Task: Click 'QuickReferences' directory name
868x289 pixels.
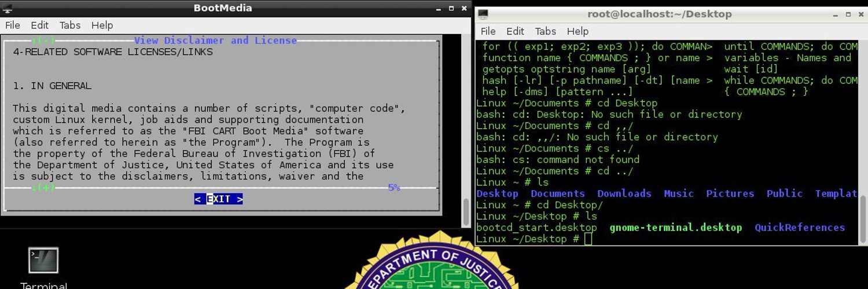Action: click(x=800, y=227)
